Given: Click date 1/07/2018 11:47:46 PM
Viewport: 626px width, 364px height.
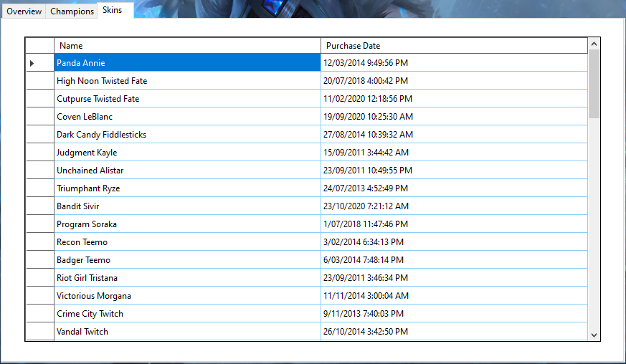Looking at the screenshot, I should click(454, 224).
